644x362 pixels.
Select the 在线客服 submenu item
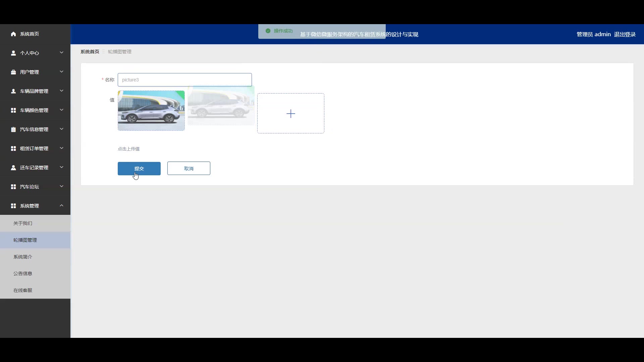point(23,290)
